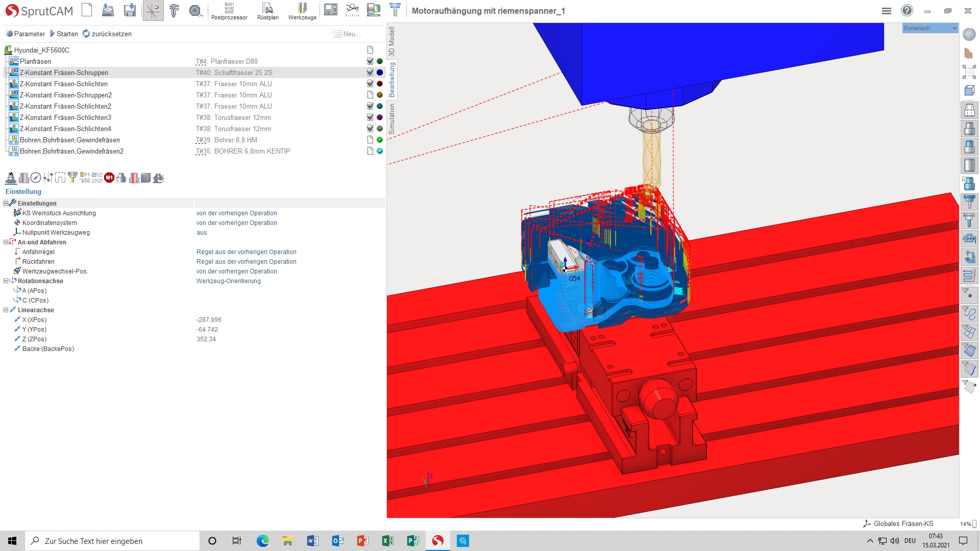
Task: Toggle visibility of Planfräsen operation
Action: (370, 61)
